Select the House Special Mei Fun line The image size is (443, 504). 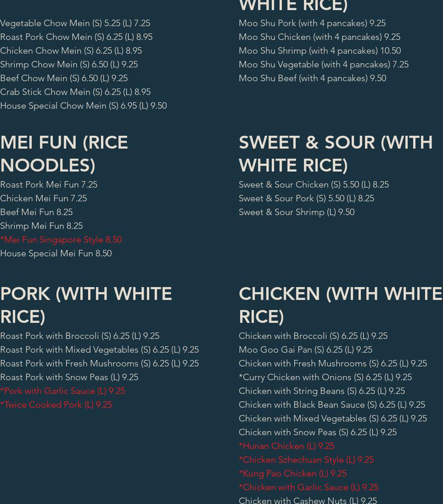pyautogui.click(x=56, y=254)
